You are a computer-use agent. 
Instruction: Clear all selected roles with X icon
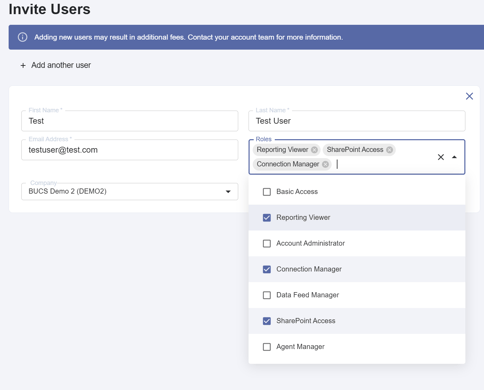441,157
